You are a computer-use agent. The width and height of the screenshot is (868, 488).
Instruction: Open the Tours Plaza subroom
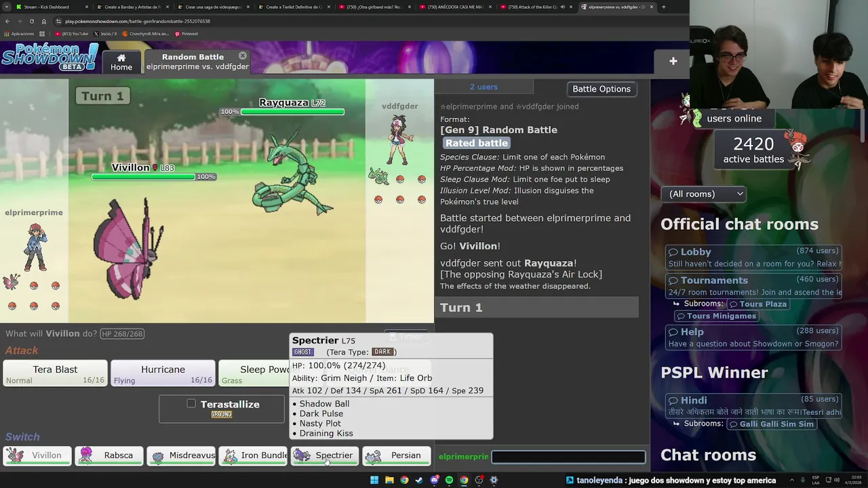click(x=757, y=304)
